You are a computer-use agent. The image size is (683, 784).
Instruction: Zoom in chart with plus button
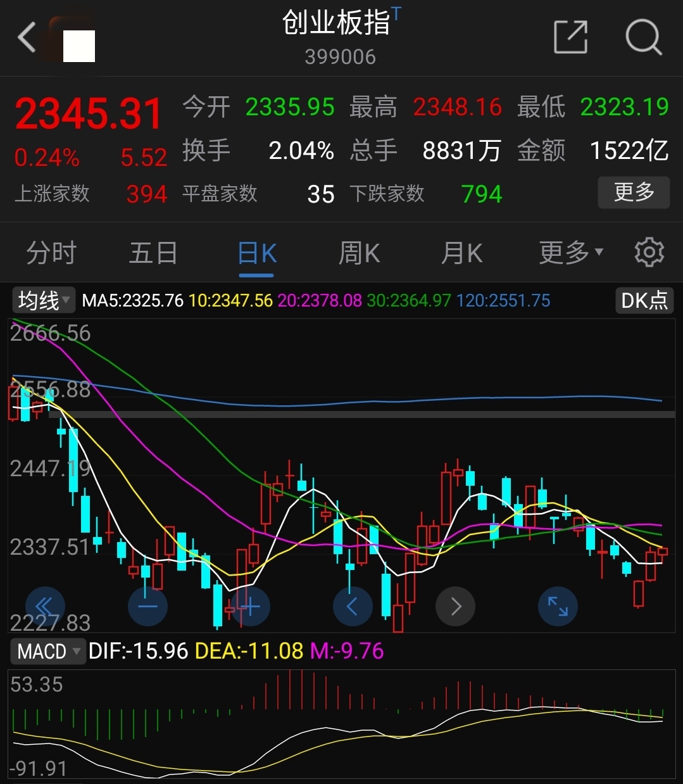(250, 607)
